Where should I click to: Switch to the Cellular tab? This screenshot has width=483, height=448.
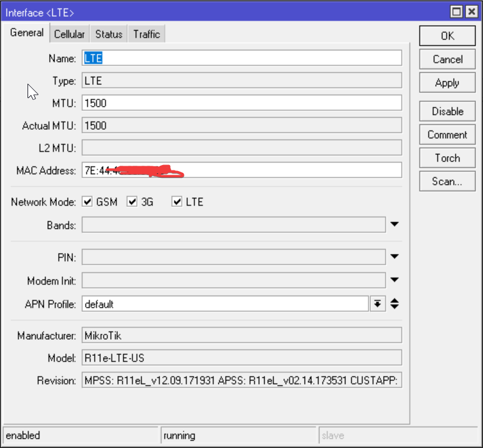(x=69, y=34)
